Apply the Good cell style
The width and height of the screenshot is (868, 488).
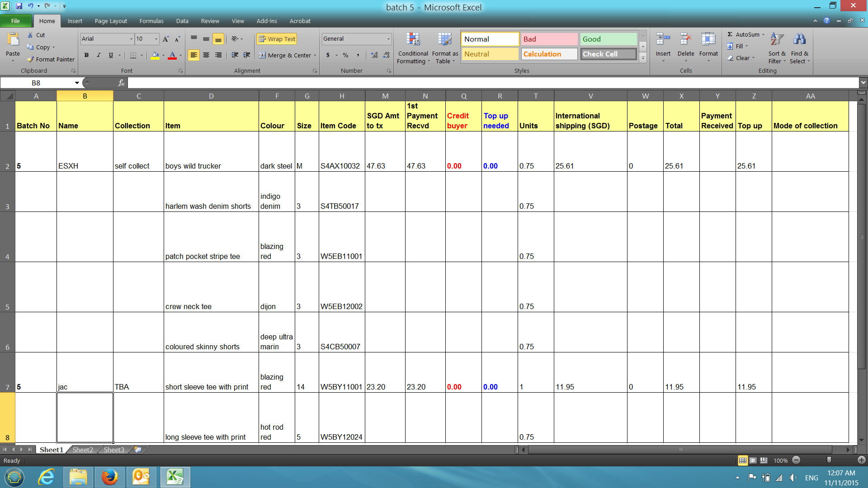(x=609, y=39)
